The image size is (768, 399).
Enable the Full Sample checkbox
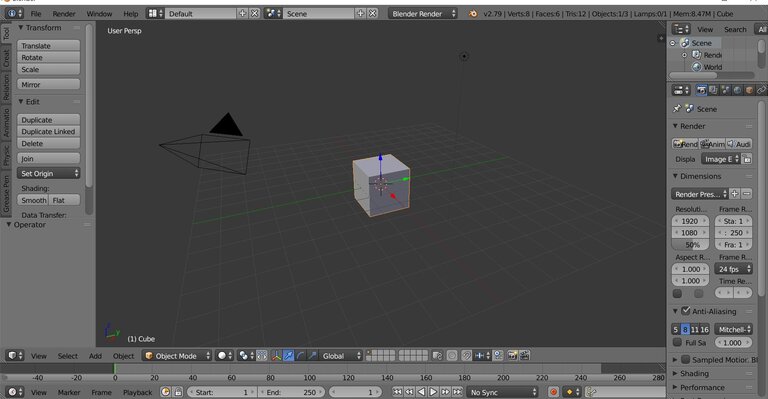(677, 342)
